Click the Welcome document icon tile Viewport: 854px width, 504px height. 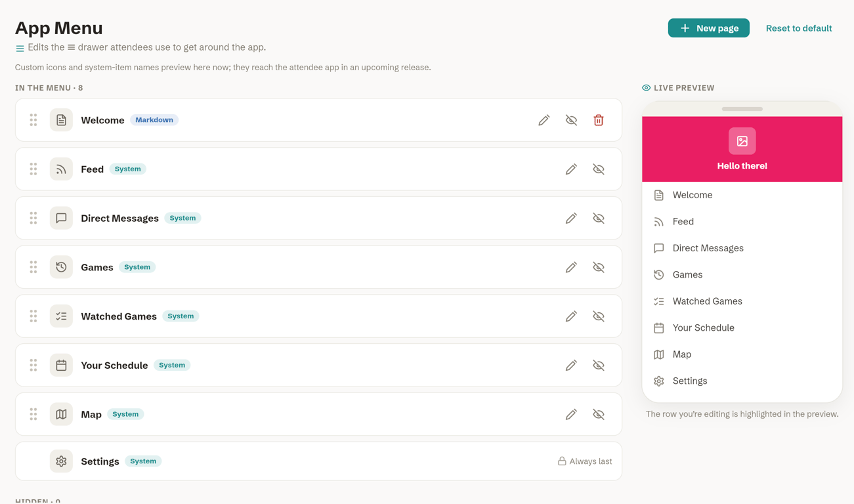pyautogui.click(x=61, y=120)
